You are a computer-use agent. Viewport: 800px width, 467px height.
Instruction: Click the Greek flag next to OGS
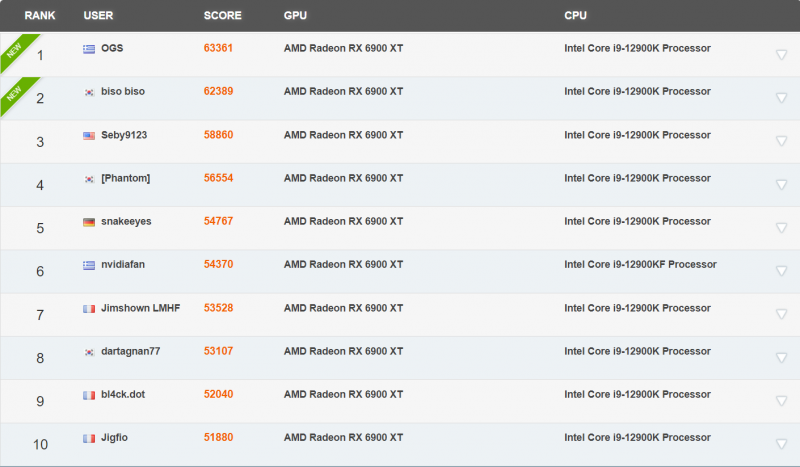pos(89,48)
